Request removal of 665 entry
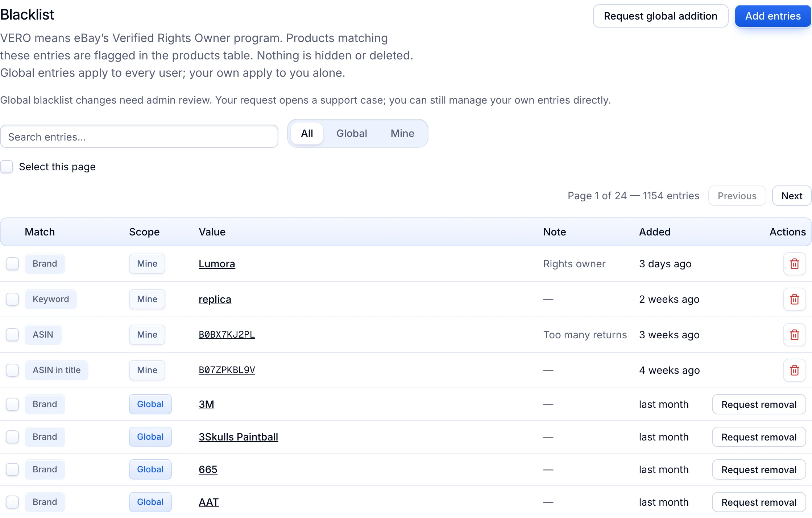Screen dimensions: 812x518 pos(759,469)
